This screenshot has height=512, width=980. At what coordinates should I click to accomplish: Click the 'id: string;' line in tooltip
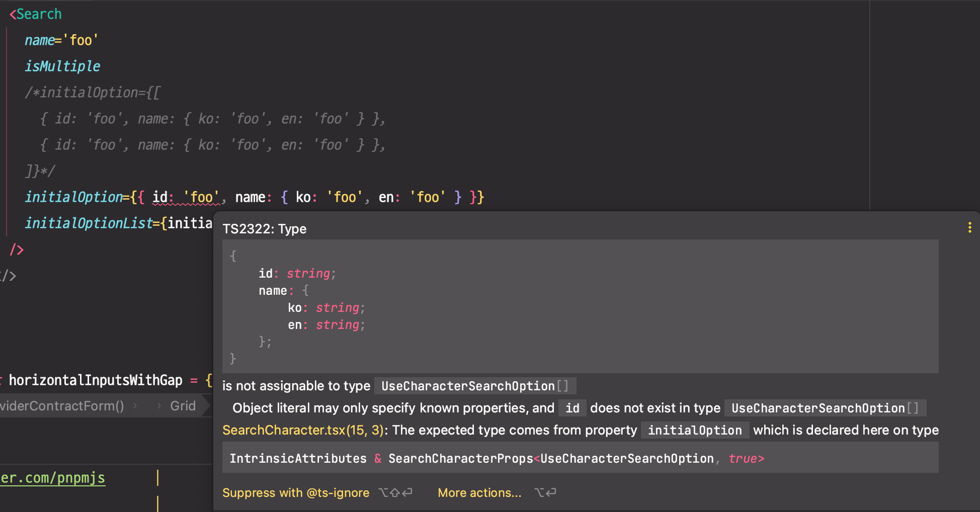pos(297,274)
